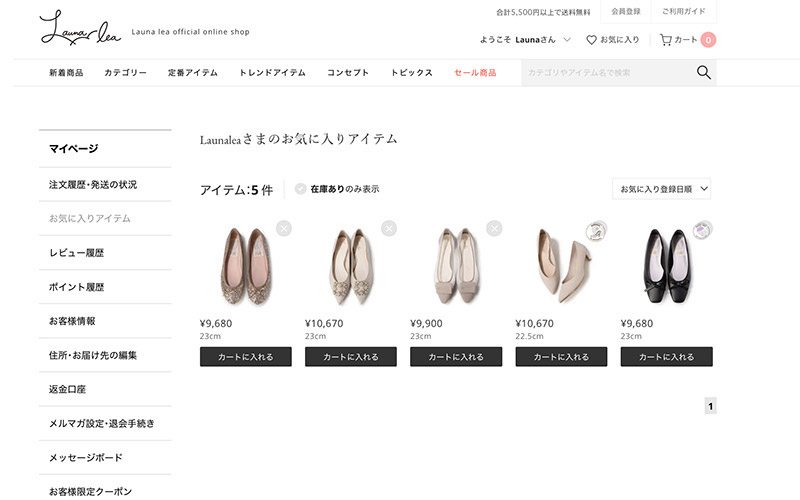Click the Launa lea logo

coord(80,28)
